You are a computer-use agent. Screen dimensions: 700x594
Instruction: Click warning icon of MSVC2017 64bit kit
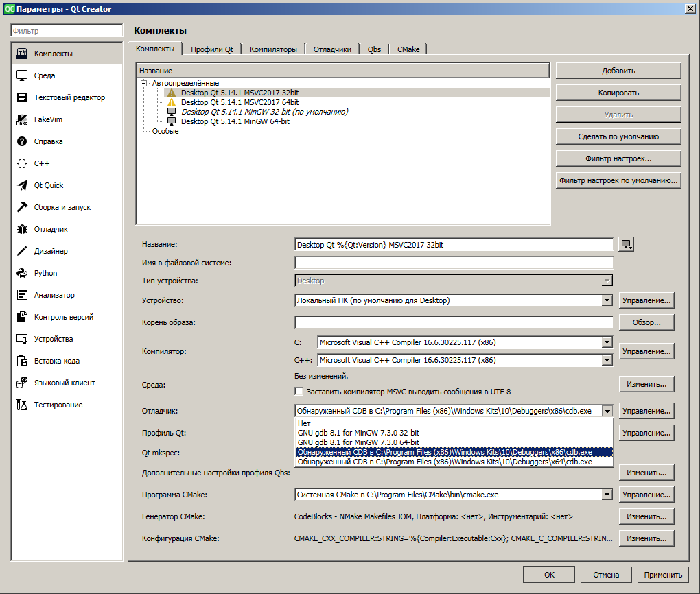172,102
